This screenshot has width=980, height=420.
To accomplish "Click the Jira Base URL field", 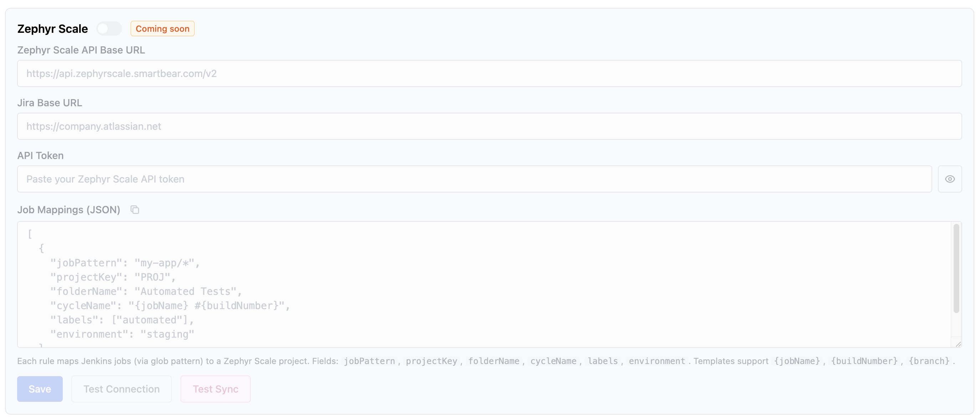I will tap(489, 126).
